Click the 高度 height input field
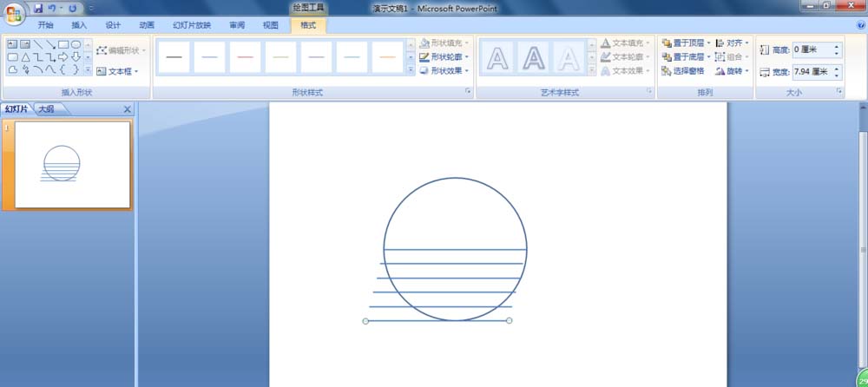Viewport: 868px width, 387px height. [812, 49]
